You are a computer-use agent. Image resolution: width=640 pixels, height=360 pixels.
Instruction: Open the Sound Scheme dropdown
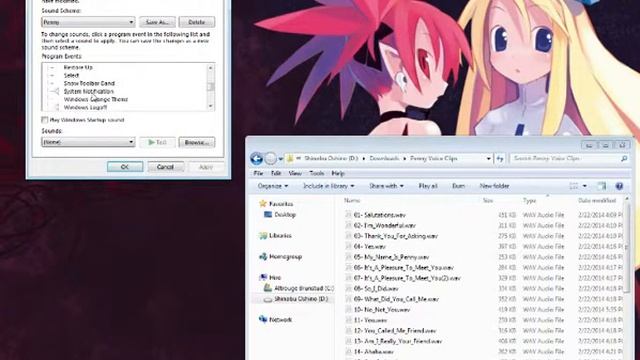[88, 22]
